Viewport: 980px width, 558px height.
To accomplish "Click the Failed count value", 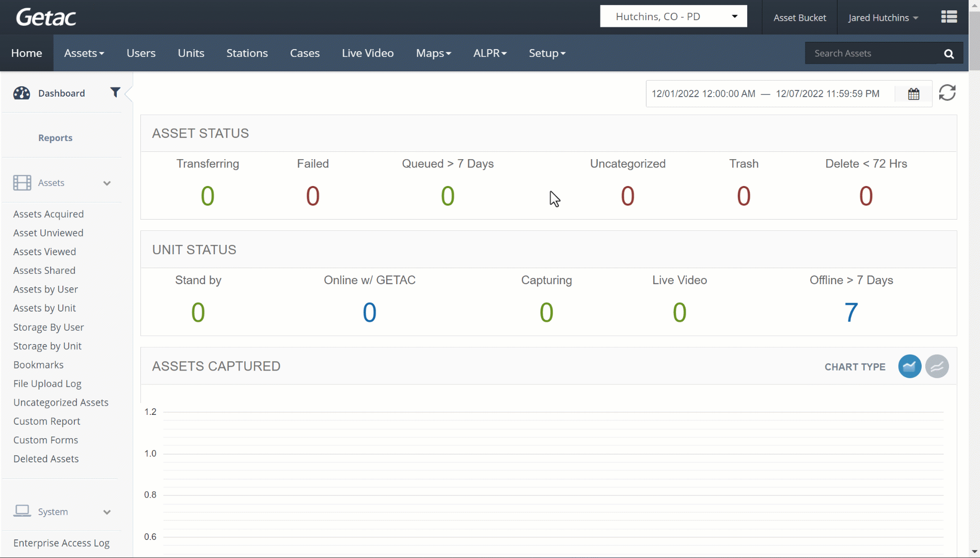I will click(x=313, y=196).
